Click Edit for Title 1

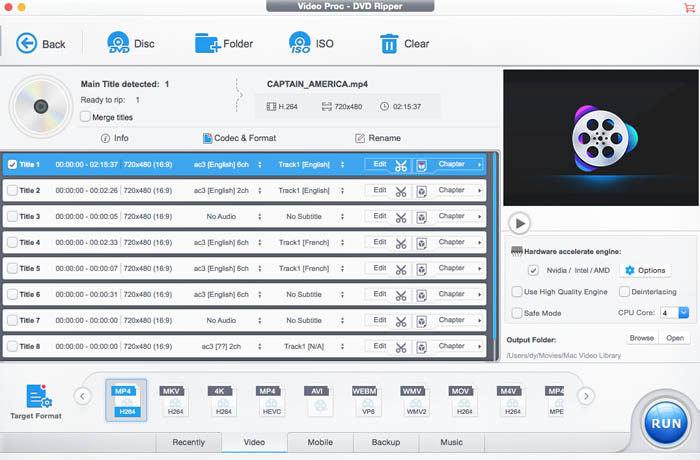[380, 164]
